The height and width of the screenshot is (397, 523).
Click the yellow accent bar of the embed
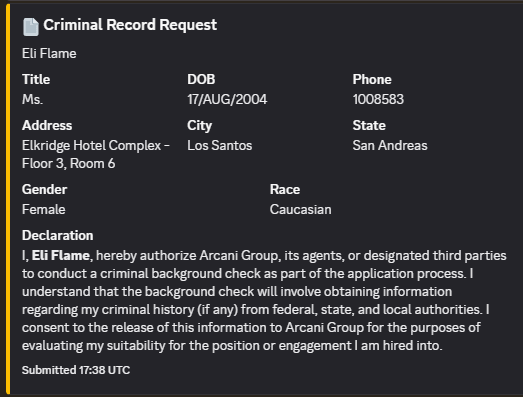pos(8,199)
